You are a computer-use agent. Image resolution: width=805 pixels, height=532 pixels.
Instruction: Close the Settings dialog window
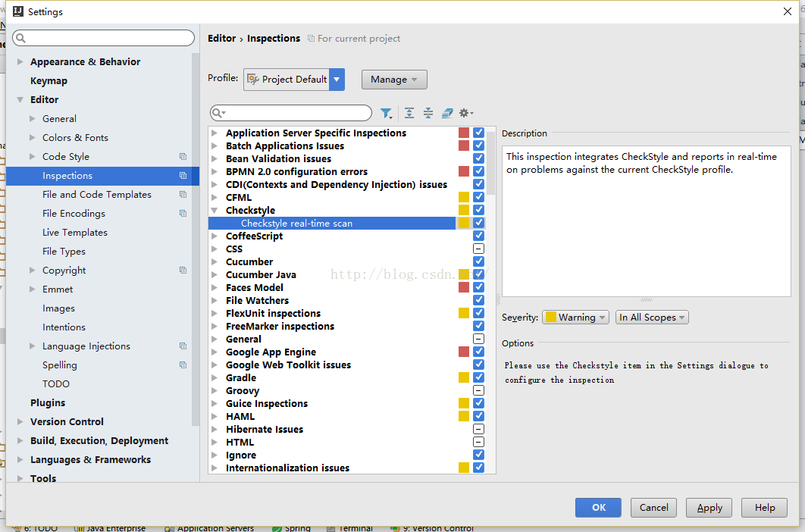click(x=788, y=11)
